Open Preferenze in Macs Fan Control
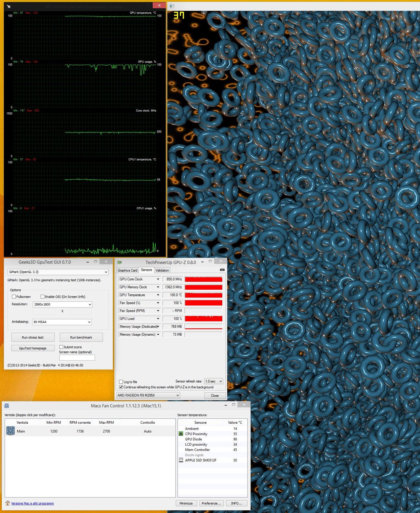The image size is (420, 513). pyautogui.click(x=211, y=503)
